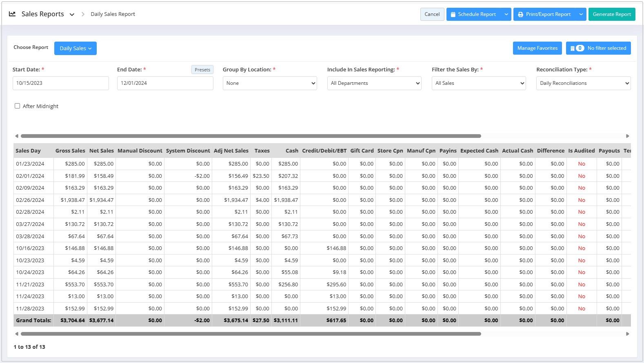Click Is Audited No for 11/28/2023
644x363 pixels.
[x=582, y=308]
